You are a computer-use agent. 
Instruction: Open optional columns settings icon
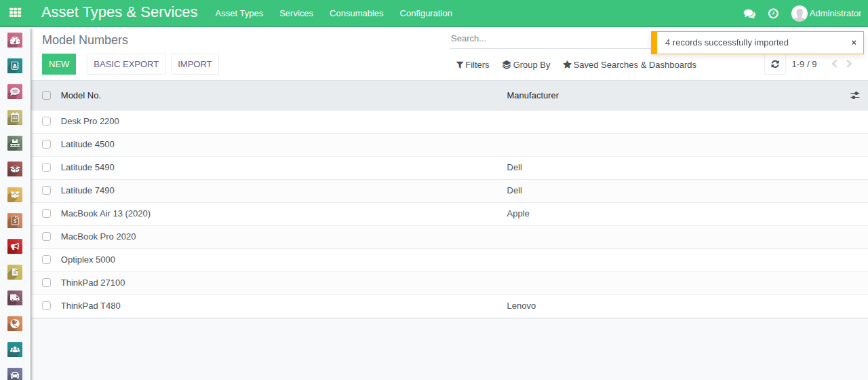click(x=854, y=96)
